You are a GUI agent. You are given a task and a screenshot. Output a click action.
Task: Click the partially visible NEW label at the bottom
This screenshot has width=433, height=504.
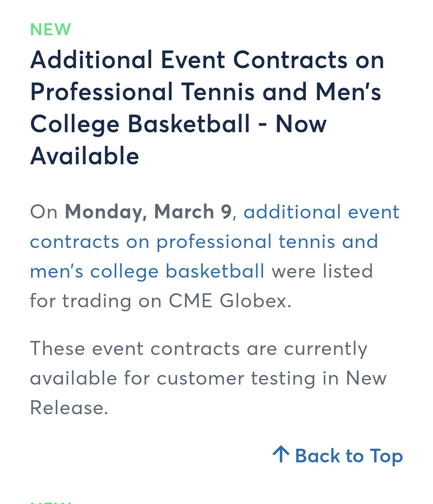coord(51,502)
